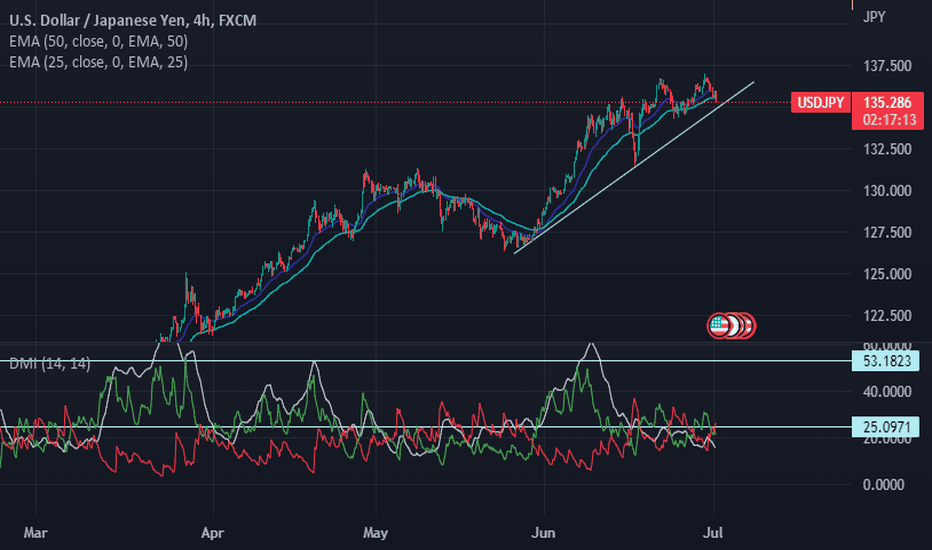Screen dimensions: 932x550
Task: Click the 130.000 price axis label
Action: tap(887, 191)
